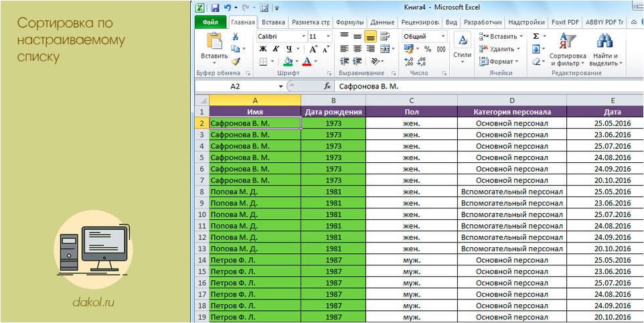
Task: Click the accounting currency format icon
Action: 408,49
